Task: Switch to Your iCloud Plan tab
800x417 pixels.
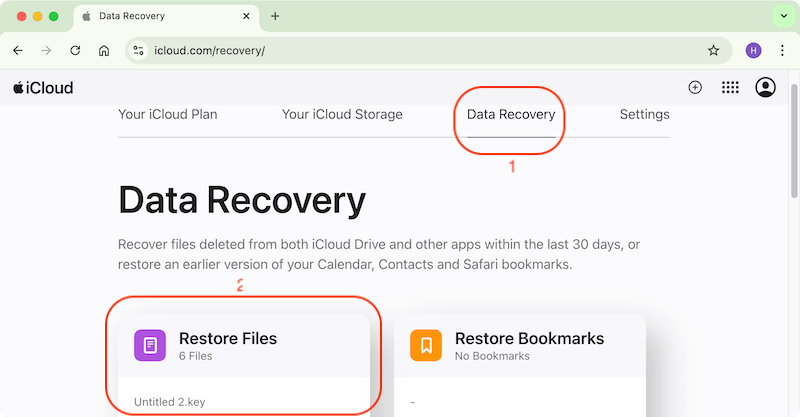Action: coord(167,114)
